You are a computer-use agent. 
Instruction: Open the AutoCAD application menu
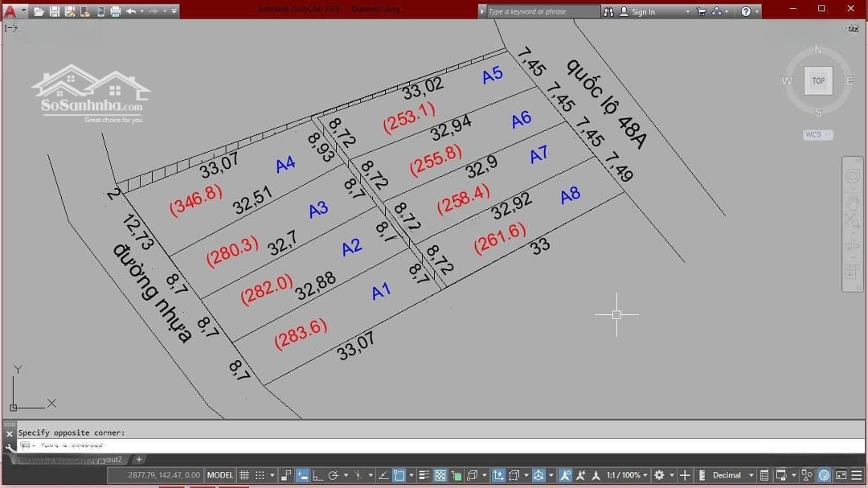pos(10,11)
